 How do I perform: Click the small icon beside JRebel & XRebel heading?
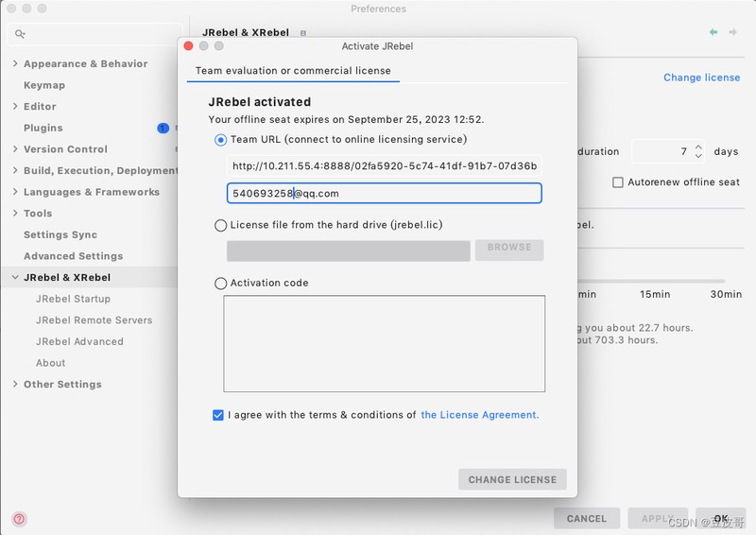(303, 33)
